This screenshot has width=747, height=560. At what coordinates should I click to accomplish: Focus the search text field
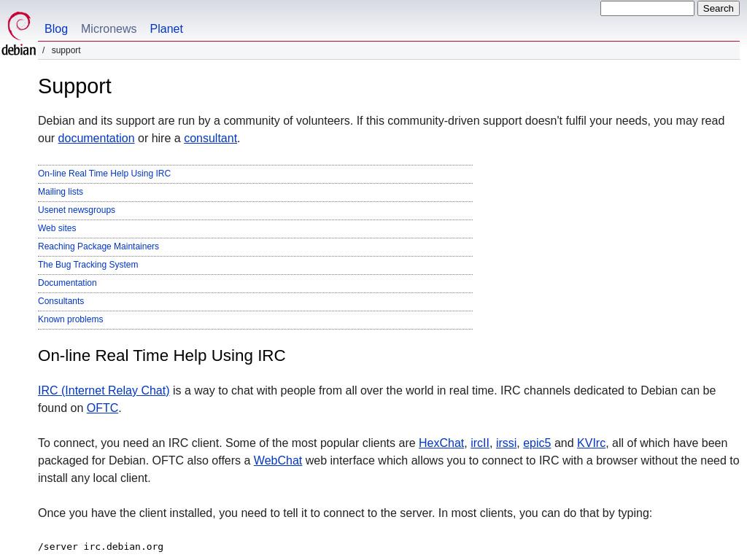(647, 9)
